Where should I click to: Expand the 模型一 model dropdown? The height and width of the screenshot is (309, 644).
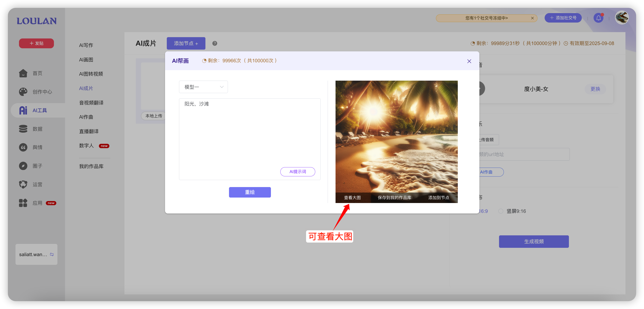coord(203,87)
